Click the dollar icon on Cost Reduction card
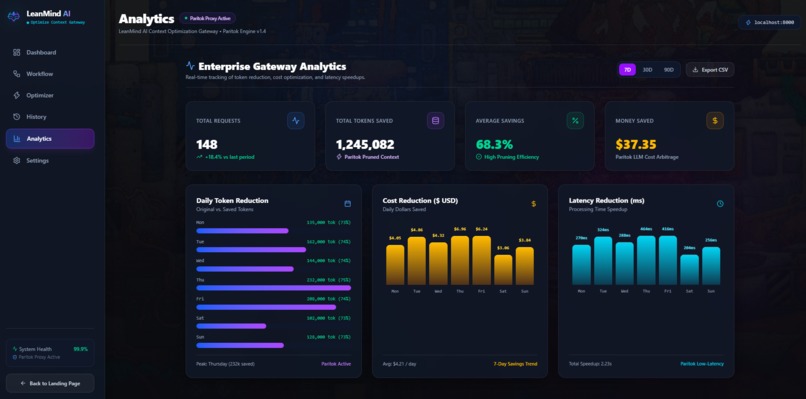The image size is (806, 399). (x=534, y=204)
